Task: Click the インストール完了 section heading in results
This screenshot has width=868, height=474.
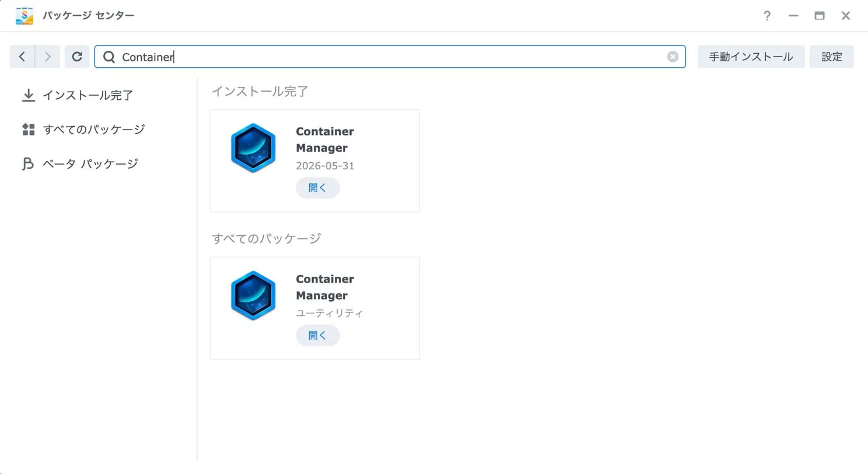Action: coord(260,91)
